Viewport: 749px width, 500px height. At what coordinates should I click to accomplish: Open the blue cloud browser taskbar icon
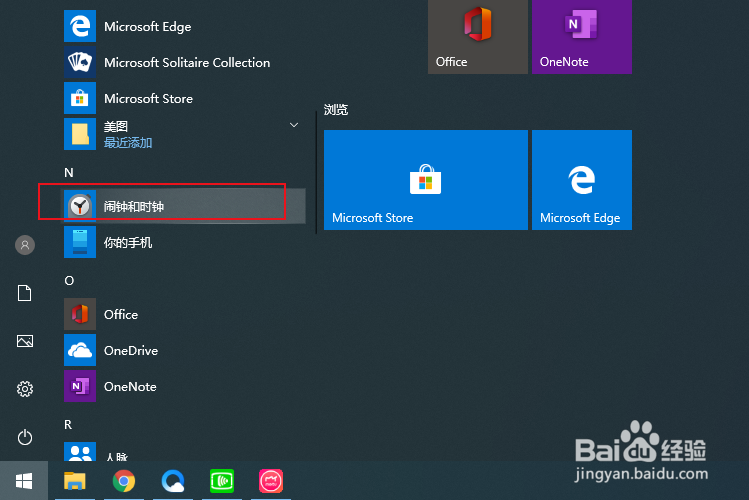click(173, 481)
